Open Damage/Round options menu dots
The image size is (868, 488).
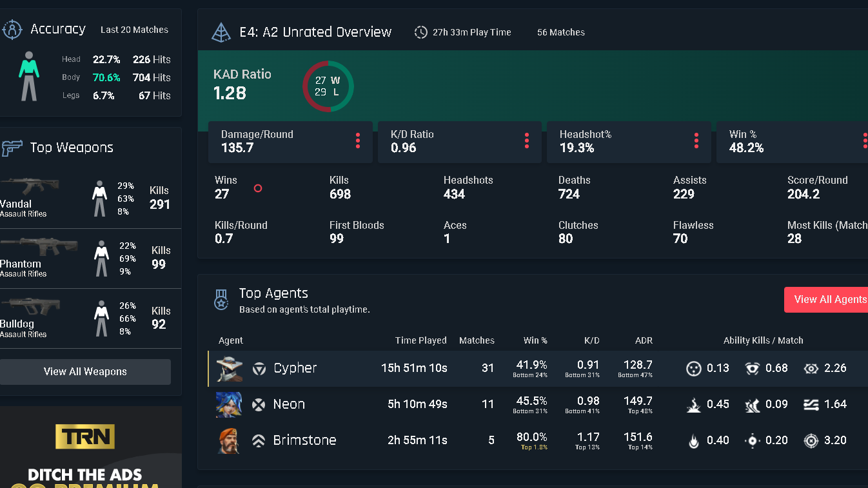tap(357, 141)
